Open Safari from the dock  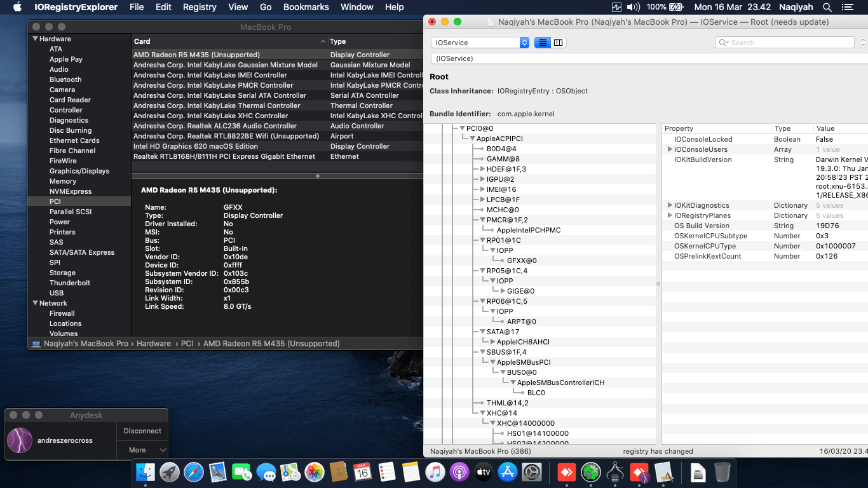[x=194, y=472]
